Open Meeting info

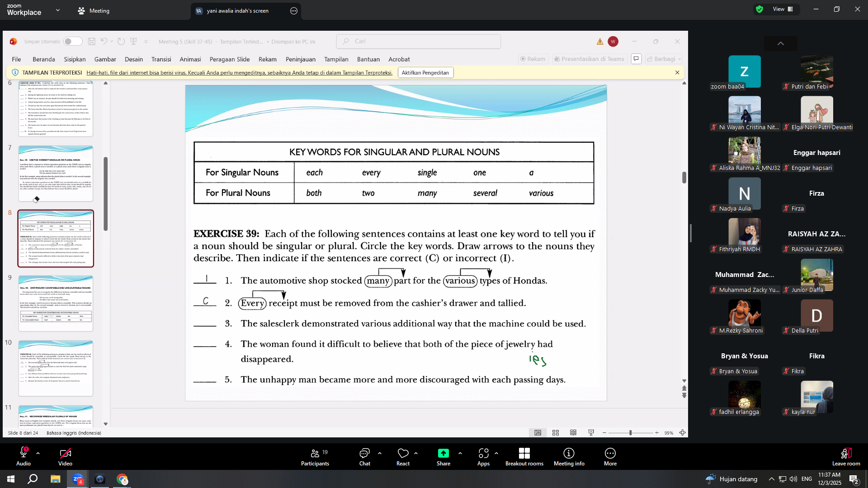pyautogui.click(x=569, y=456)
